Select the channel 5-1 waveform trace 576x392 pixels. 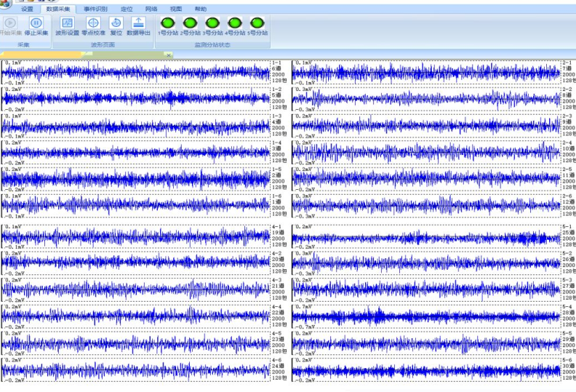[426, 236]
